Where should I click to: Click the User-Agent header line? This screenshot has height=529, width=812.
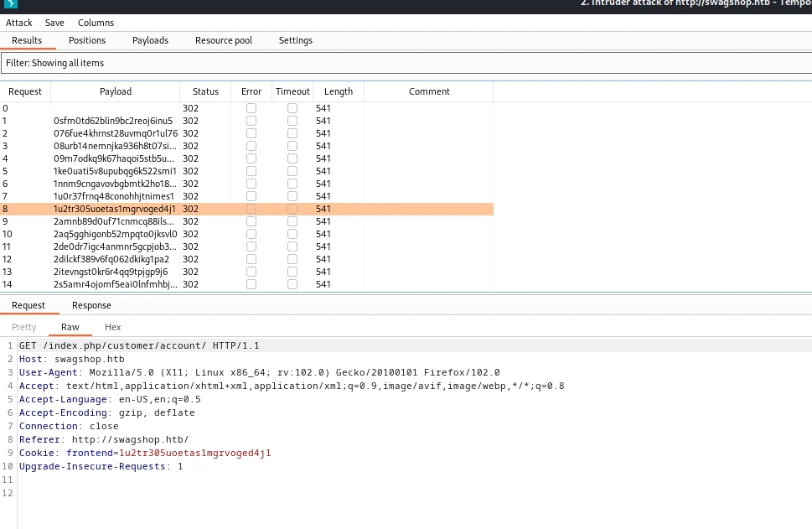tap(260, 372)
